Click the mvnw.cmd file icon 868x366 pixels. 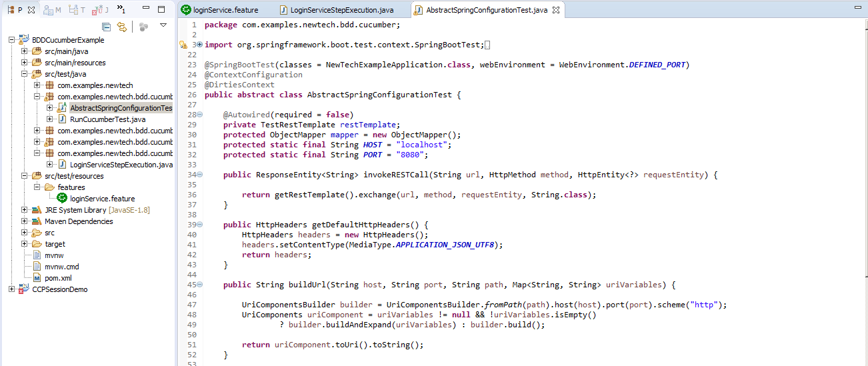37,267
